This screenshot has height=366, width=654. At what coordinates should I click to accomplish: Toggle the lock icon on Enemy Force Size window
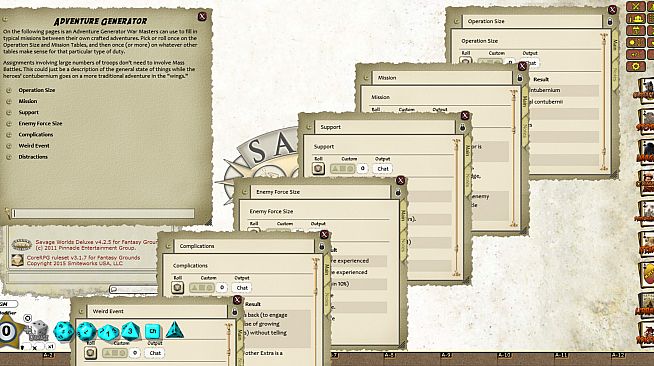click(x=398, y=192)
